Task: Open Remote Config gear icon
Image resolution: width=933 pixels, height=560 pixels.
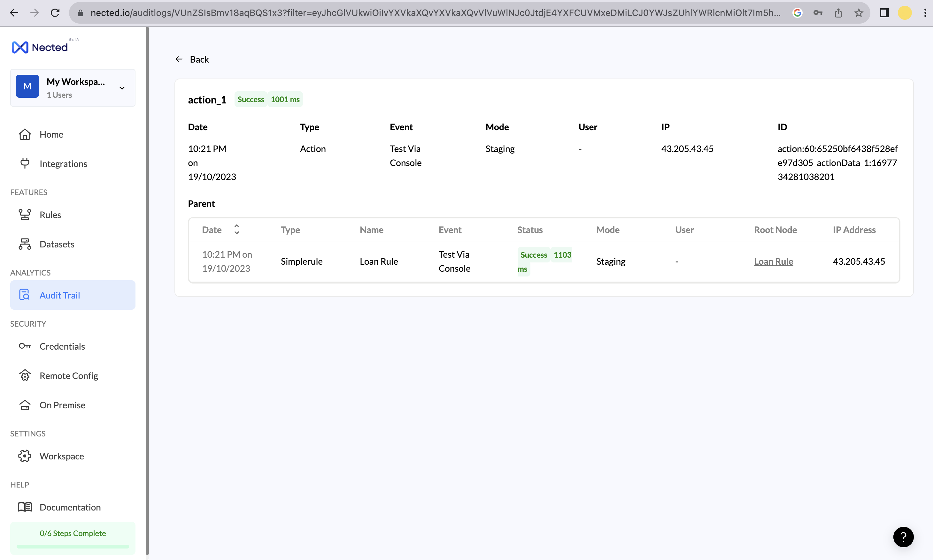Action: click(x=25, y=375)
